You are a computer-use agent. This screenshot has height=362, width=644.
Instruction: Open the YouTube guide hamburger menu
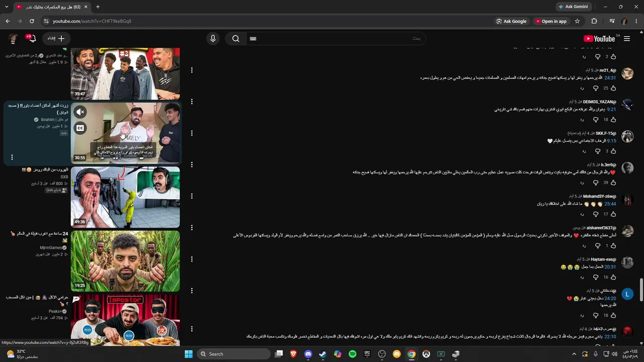(x=627, y=39)
